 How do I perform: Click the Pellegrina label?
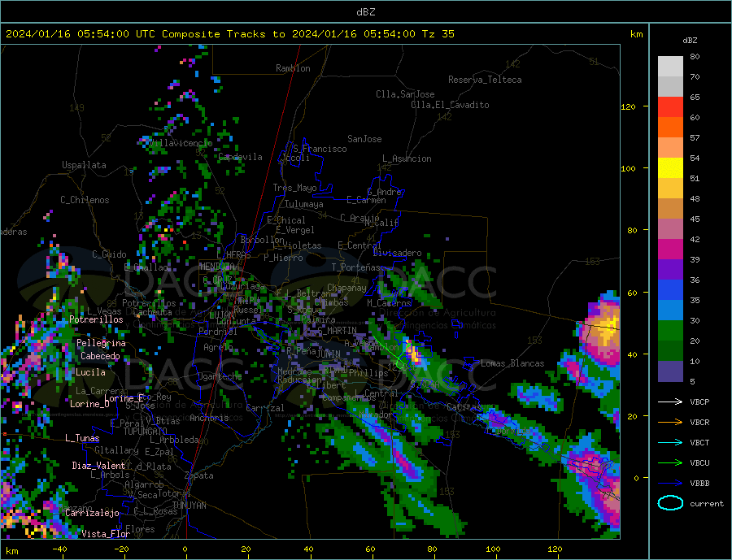102,343
